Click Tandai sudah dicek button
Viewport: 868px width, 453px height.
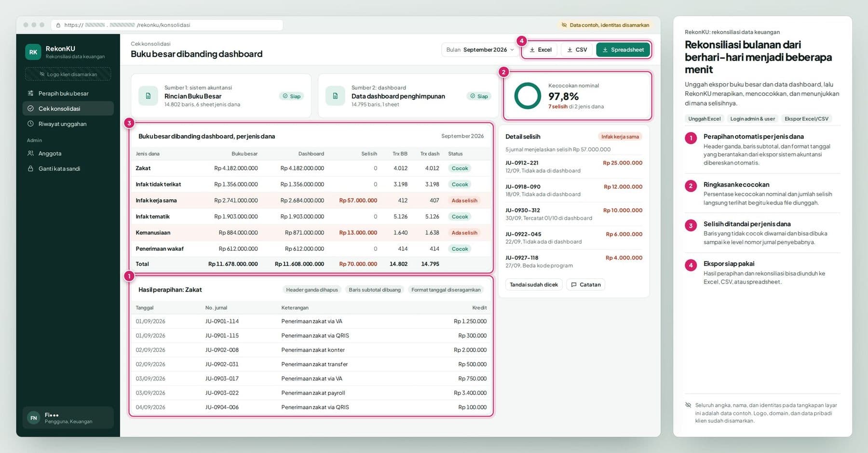(534, 285)
